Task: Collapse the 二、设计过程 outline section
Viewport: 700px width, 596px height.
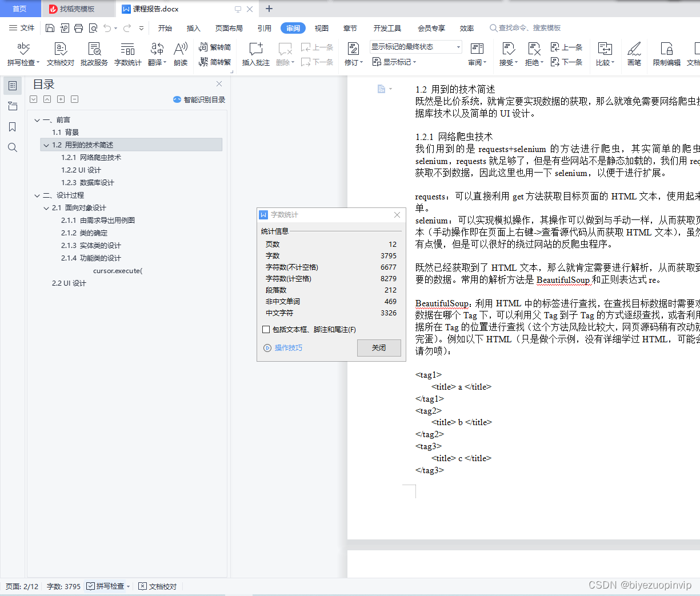Action: (37, 194)
